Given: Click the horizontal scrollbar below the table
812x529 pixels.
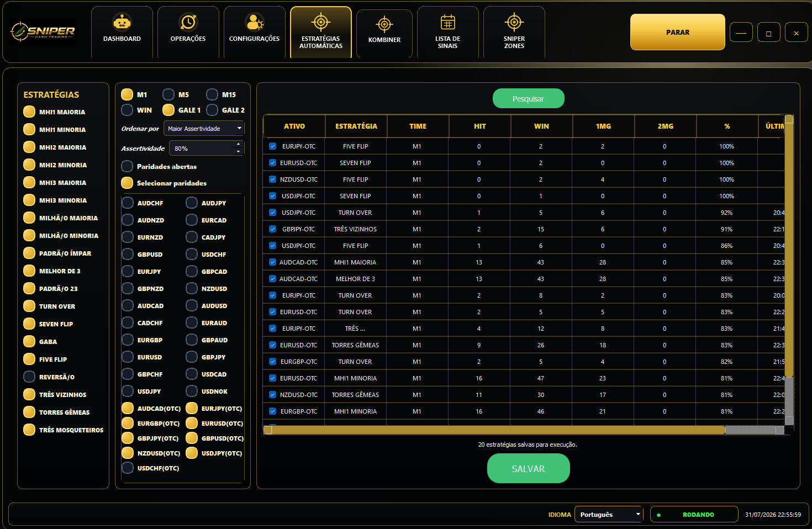Looking at the screenshot, I should coord(498,430).
